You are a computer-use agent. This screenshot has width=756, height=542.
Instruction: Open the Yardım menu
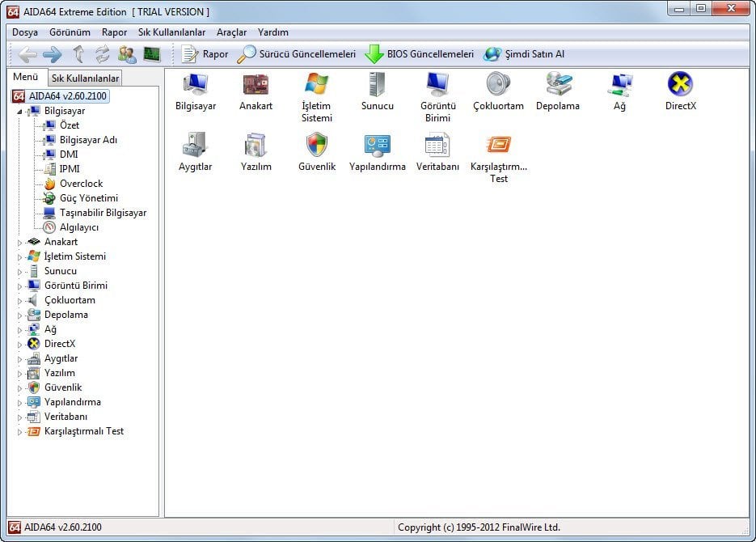tap(273, 32)
